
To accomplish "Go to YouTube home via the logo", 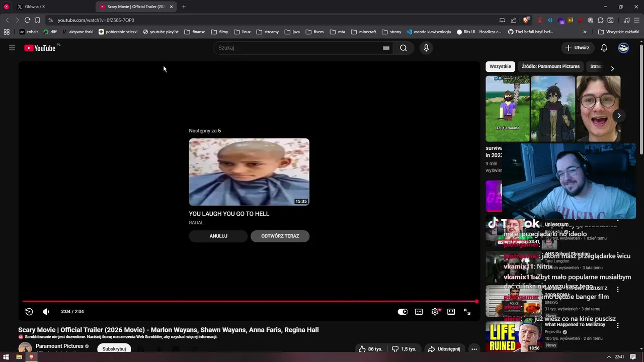I will (40, 48).
